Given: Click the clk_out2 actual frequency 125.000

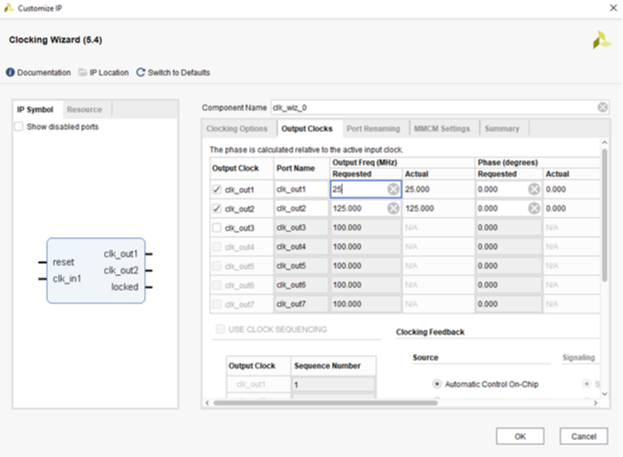Looking at the screenshot, I should [420, 208].
